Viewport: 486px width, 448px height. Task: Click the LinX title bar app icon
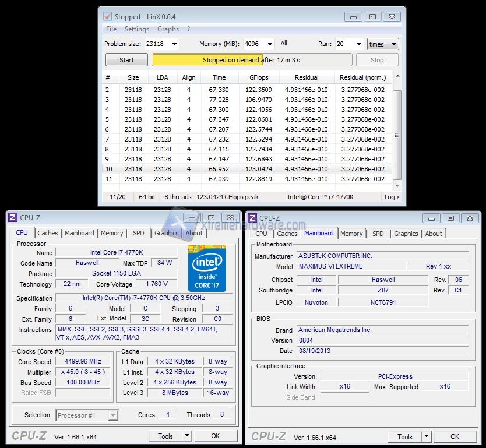point(107,16)
